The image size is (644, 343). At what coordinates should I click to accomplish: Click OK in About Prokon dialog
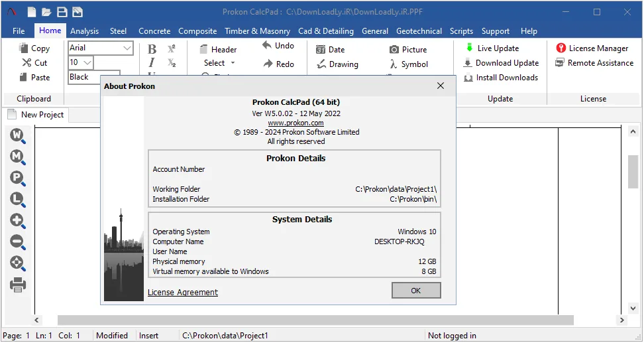tap(416, 291)
